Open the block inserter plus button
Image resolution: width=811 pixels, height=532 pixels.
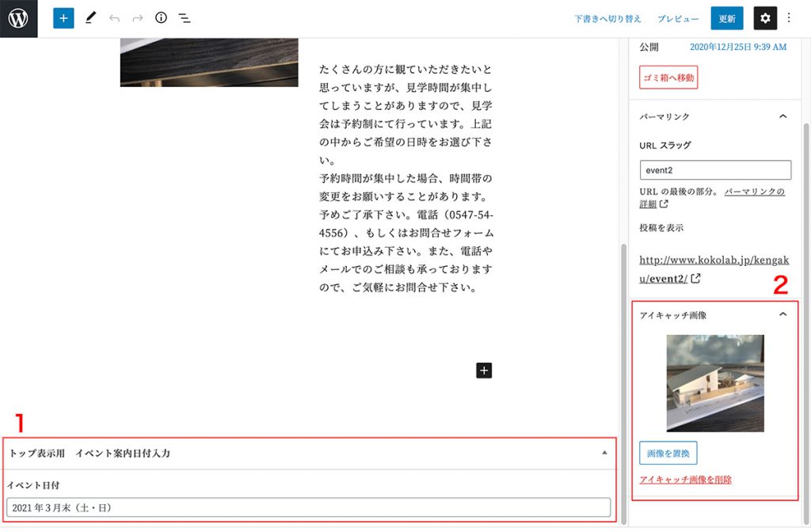tap(63, 18)
